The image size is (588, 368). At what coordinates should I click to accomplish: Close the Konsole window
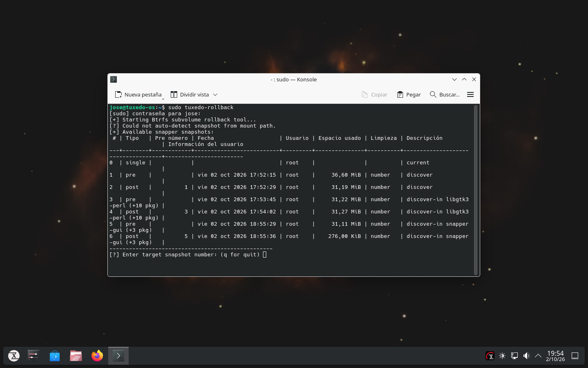tap(474, 79)
